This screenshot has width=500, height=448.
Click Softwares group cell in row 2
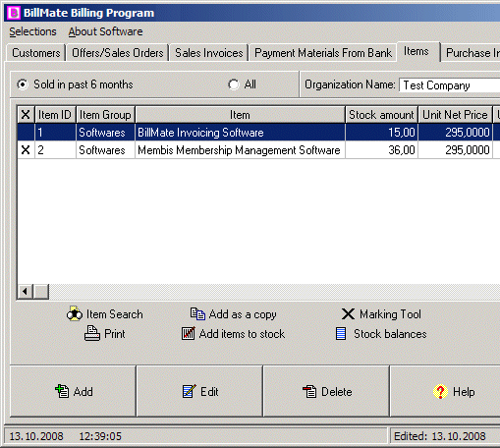pyautogui.click(x=105, y=150)
